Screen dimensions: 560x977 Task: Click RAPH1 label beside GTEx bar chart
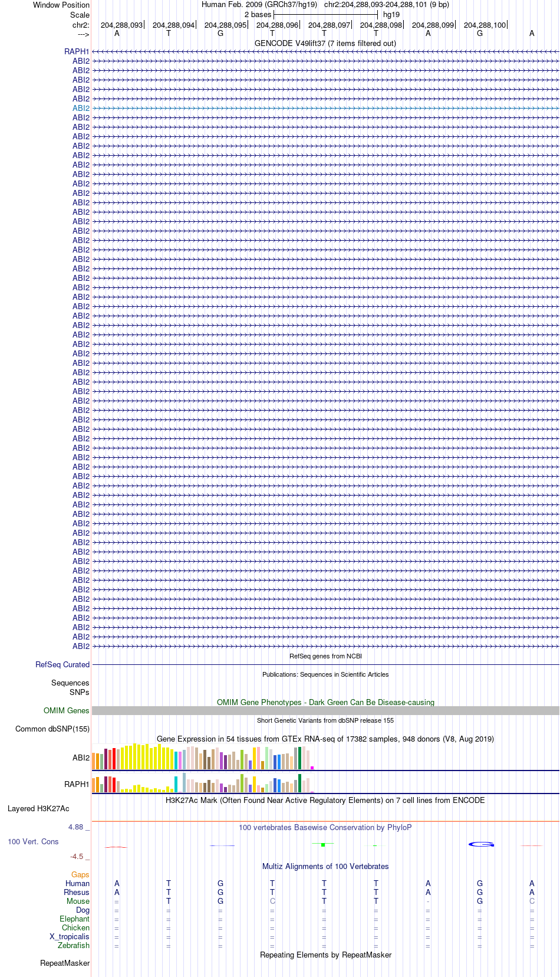[x=77, y=784]
